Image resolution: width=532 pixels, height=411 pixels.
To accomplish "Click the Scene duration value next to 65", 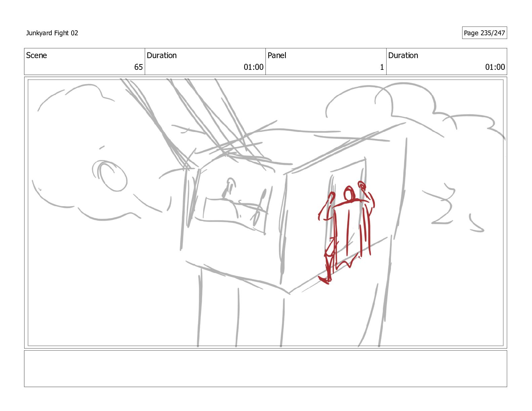I will coord(254,67).
